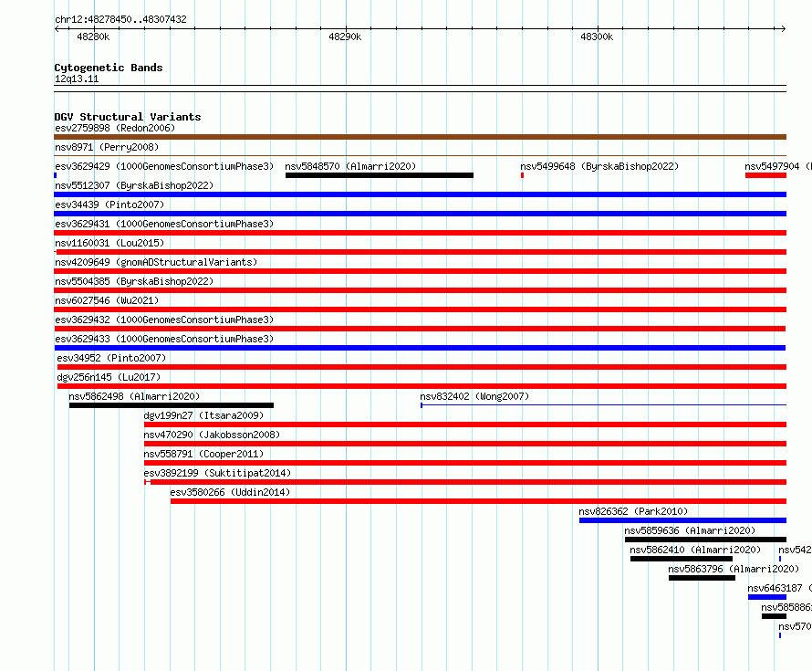Select nsv832402 (Wong2007) variant label
The image size is (812, 671).
tap(474, 396)
